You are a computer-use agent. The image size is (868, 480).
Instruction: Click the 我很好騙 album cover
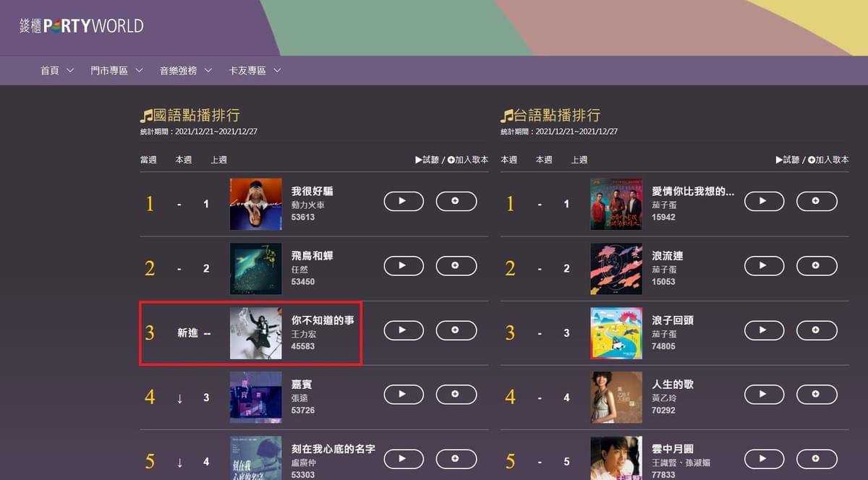click(256, 204)
